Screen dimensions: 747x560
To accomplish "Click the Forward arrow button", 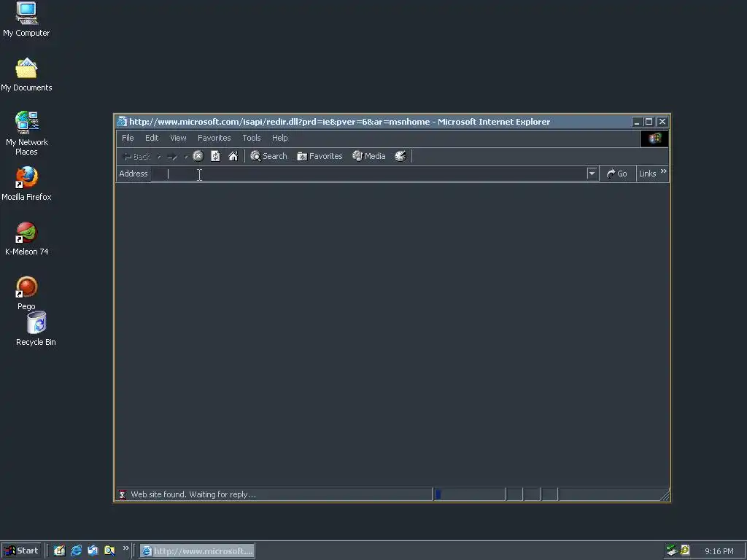I will (172, 157).
